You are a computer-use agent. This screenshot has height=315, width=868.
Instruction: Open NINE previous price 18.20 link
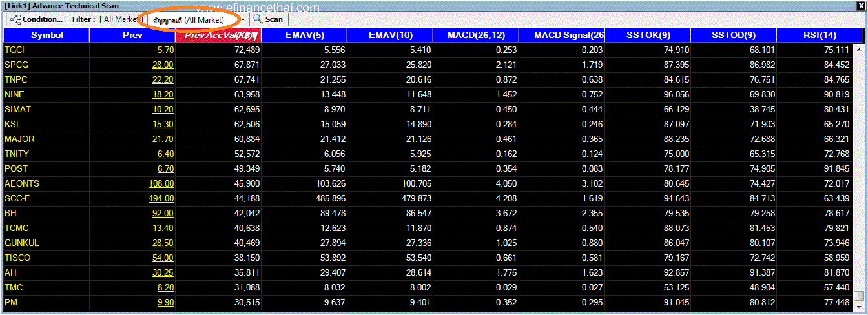[x=163, y=94]
